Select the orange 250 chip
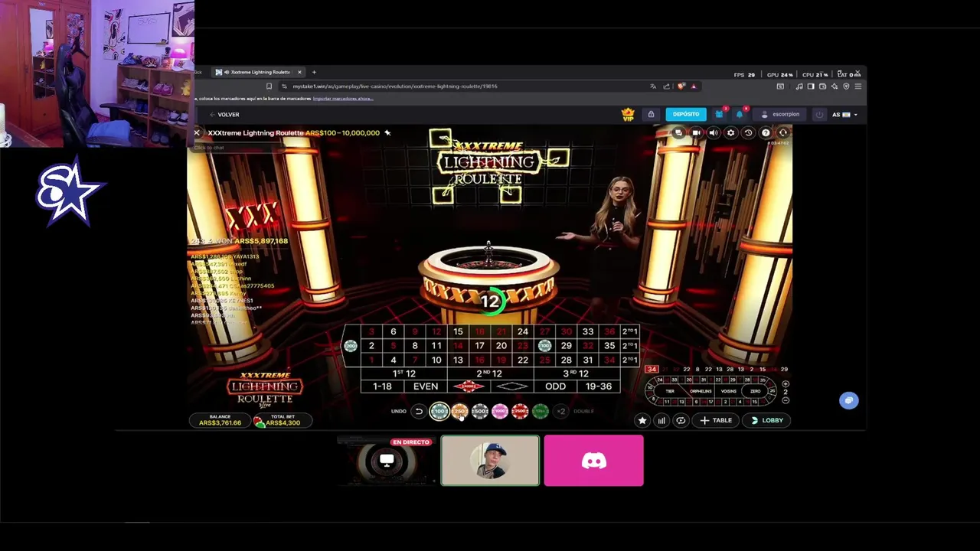The image size is (980, 551). click(x=459, y=412)
